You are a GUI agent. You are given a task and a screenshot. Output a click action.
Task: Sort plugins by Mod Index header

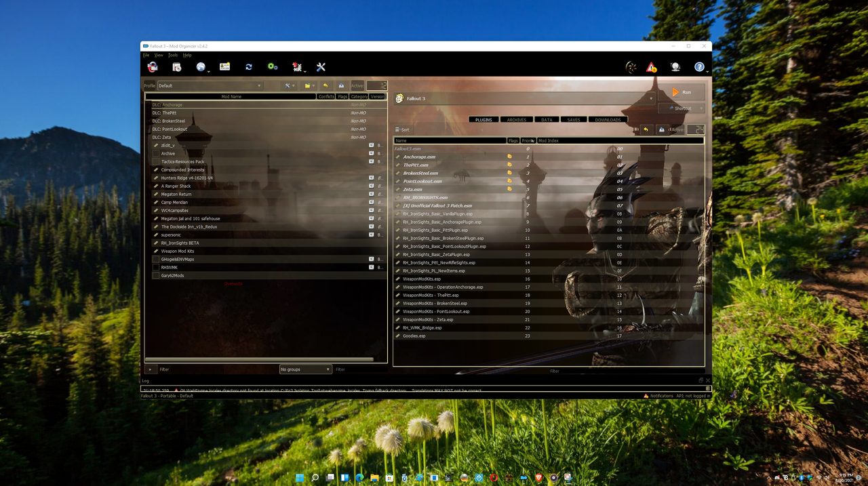(x=620, y=140)
